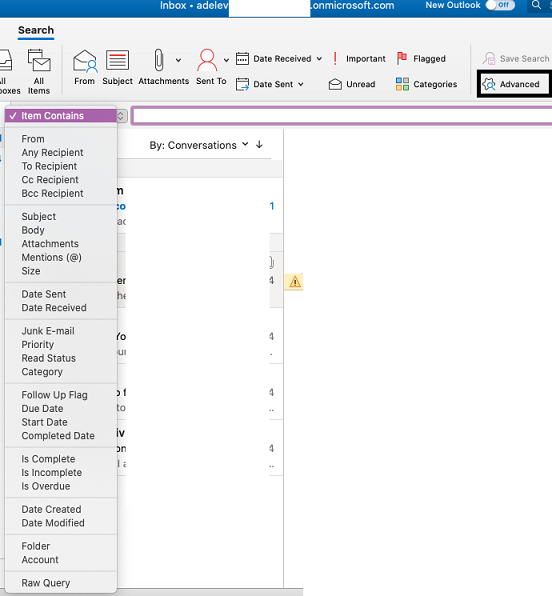Choose Start Date menu entry

61,422
